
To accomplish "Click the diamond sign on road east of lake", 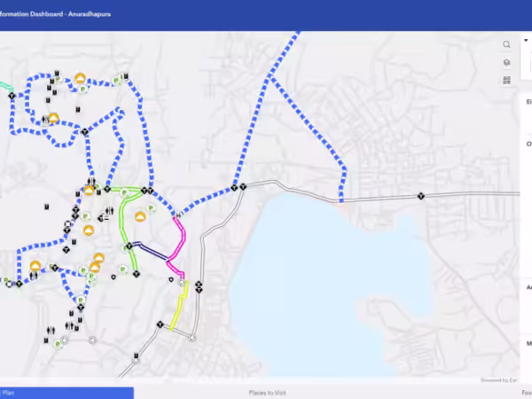I will [x=422, y=196].
